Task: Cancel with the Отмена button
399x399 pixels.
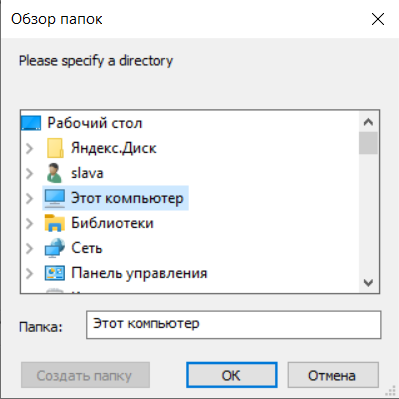Action: (333, 375)
